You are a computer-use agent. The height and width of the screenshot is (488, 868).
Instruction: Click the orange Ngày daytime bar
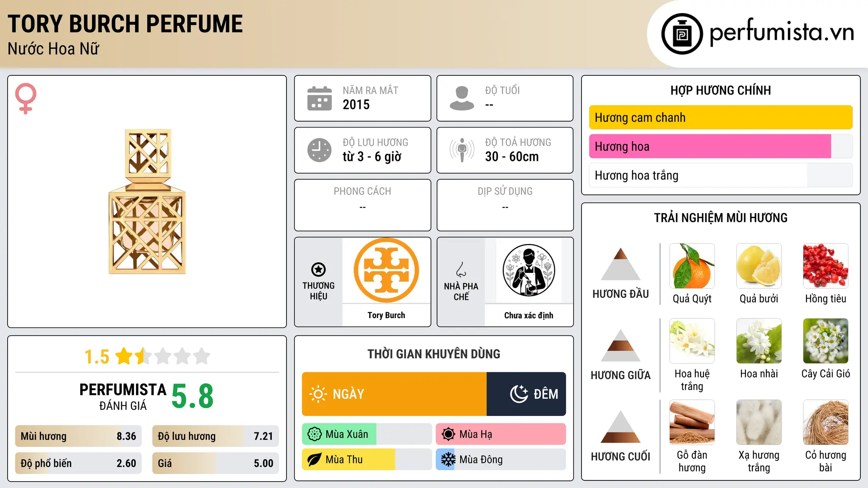(394, 394)
